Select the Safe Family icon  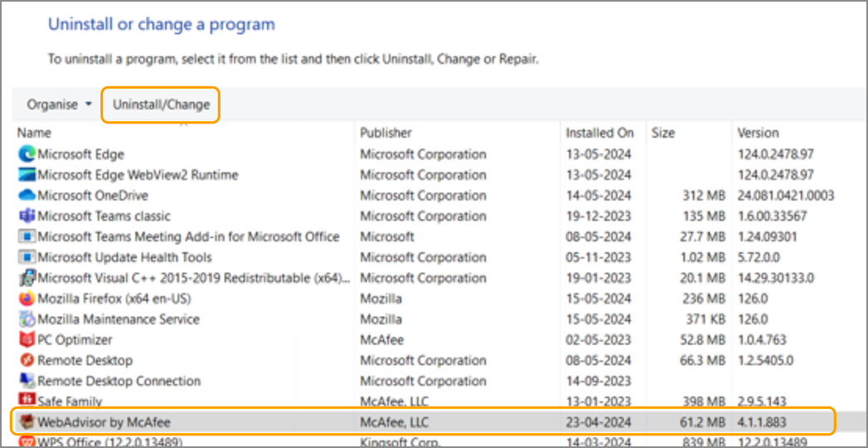27,402
